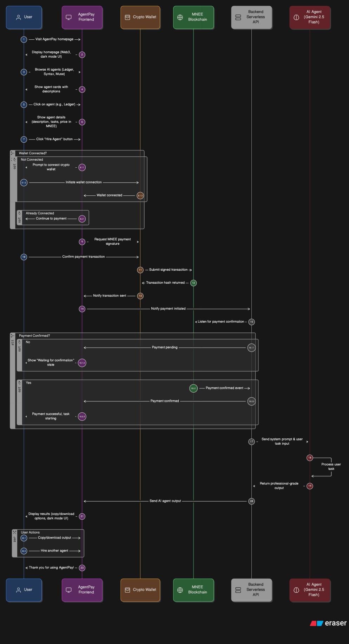Click the server icon in the top Backend Serverless API box

coord(238,17)
